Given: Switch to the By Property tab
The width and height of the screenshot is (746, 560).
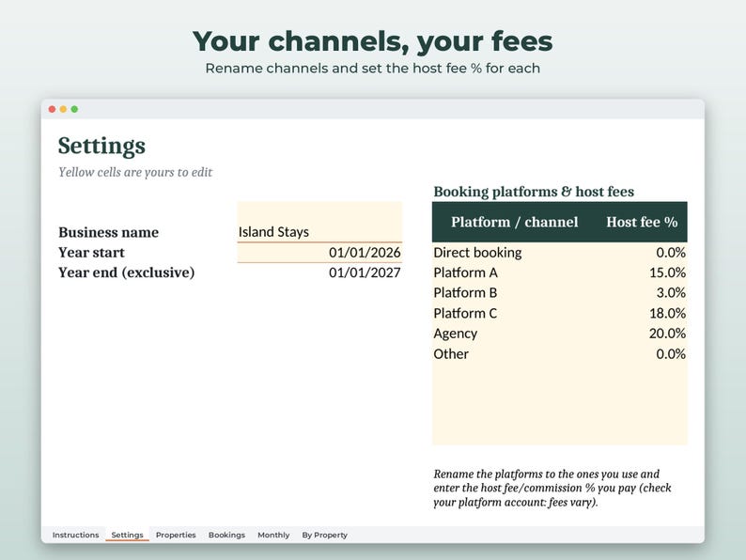Looking at the screenshot, I should (x=324, y=535).
